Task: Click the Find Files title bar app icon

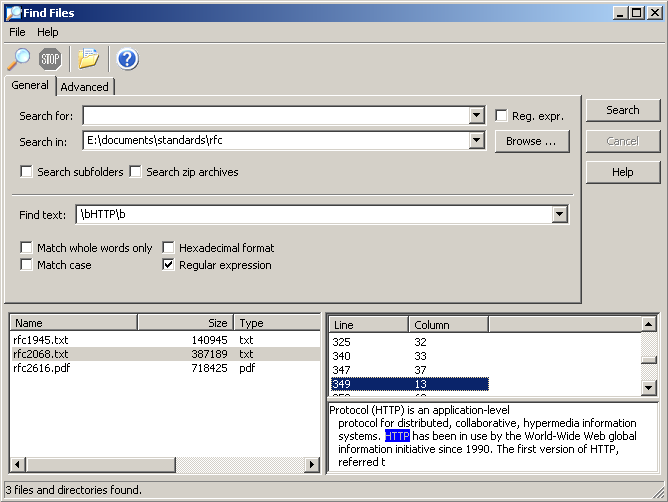Action: [14, 13]
